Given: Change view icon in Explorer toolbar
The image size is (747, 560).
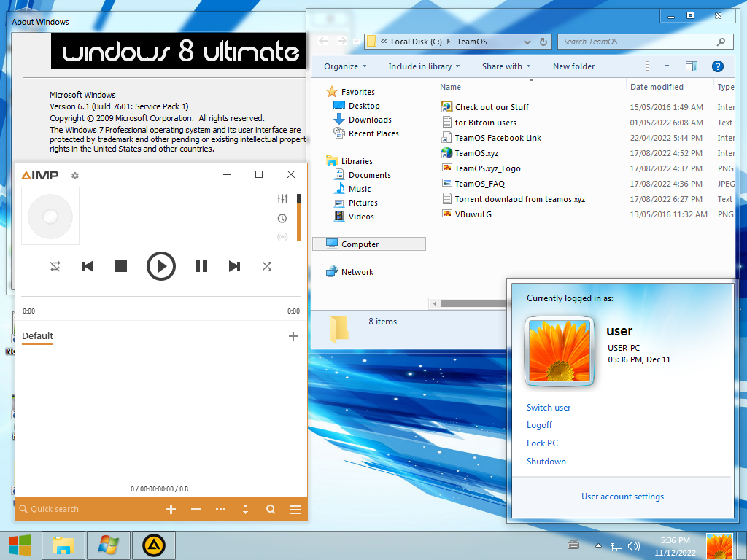Looking at the screenshot, I should click(651, 66).
